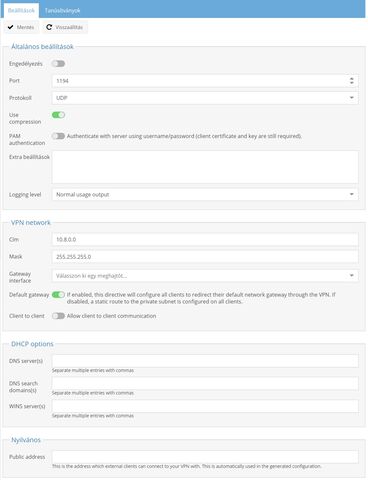Focus the DNS server(s) field
This screenshot has width=368, height=480.
(x=205, y=361)
